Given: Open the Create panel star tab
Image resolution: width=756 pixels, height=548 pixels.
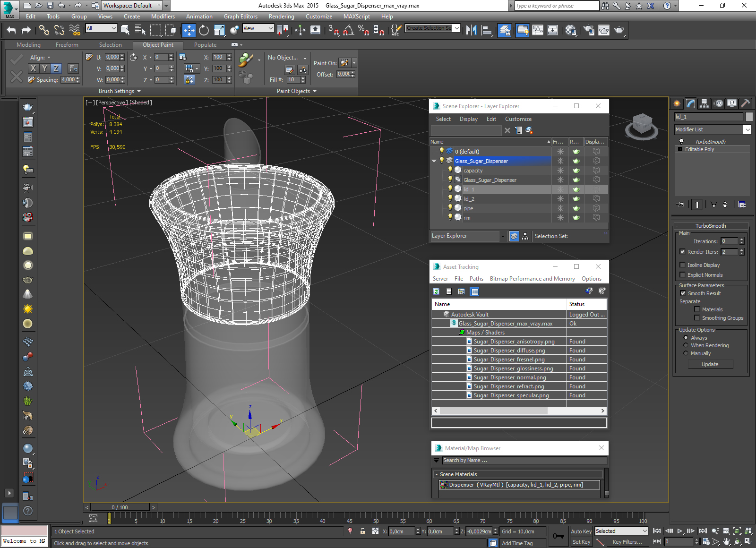Looking at the screenshot, I should [x=677, y=103].
